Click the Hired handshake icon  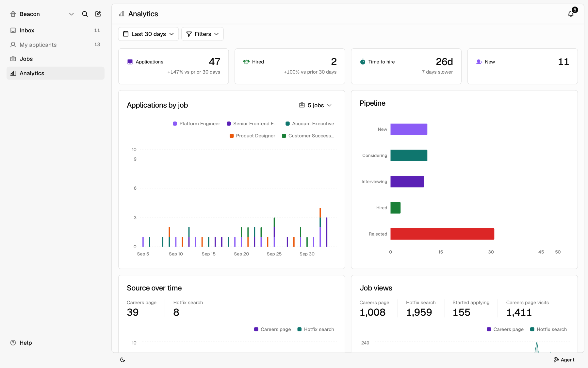(x=246, y=62)
